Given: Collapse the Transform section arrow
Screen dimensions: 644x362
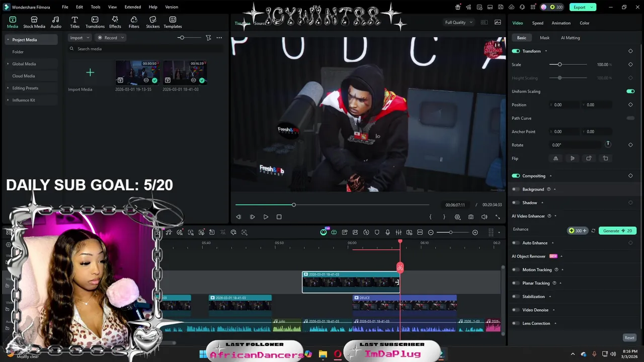Looking at the screenshot, I should pyautogui.click(x=546, y=51).
